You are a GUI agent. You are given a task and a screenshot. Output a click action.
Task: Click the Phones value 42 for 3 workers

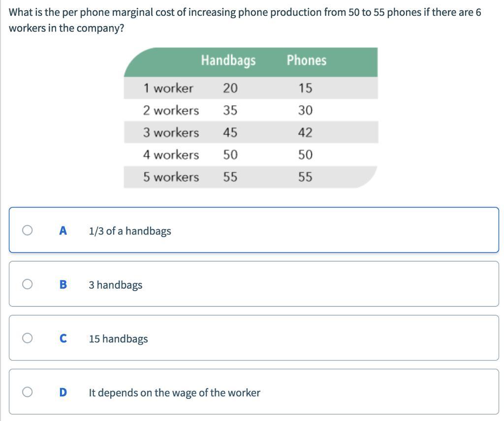[x=305, y=133]
